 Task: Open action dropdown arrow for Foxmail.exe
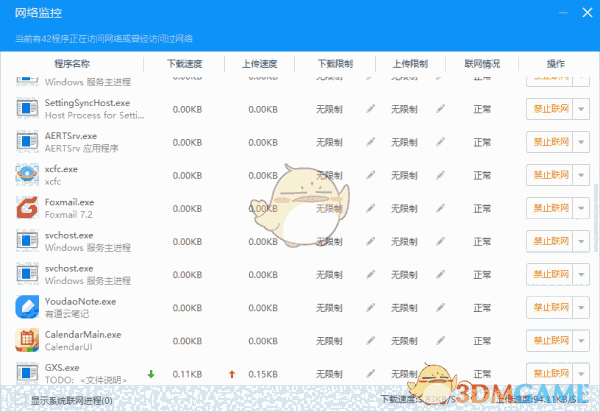coord(581,208)
